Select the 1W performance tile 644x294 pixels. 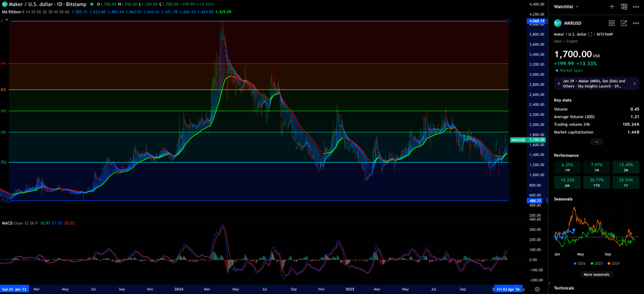567,167
